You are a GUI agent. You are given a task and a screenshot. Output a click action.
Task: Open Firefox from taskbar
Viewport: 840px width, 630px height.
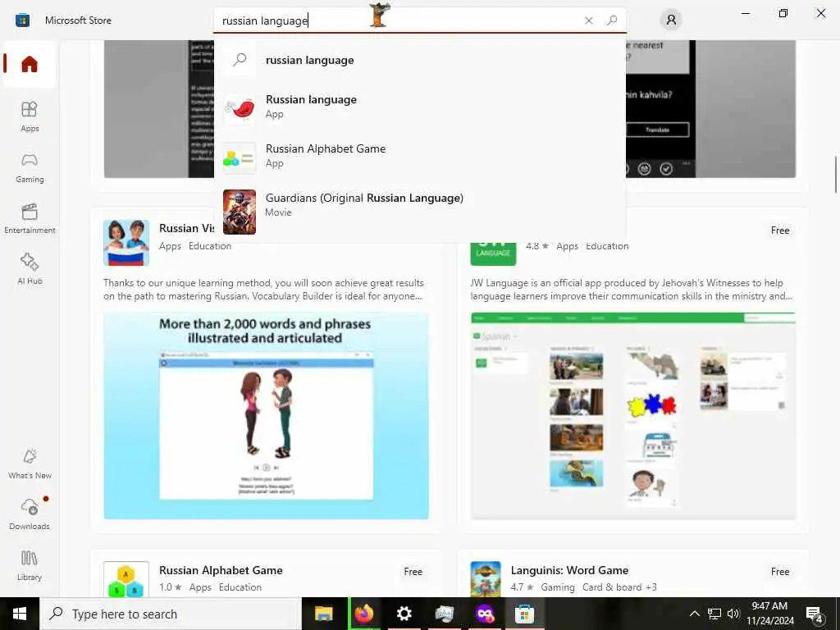click(364, 614)
